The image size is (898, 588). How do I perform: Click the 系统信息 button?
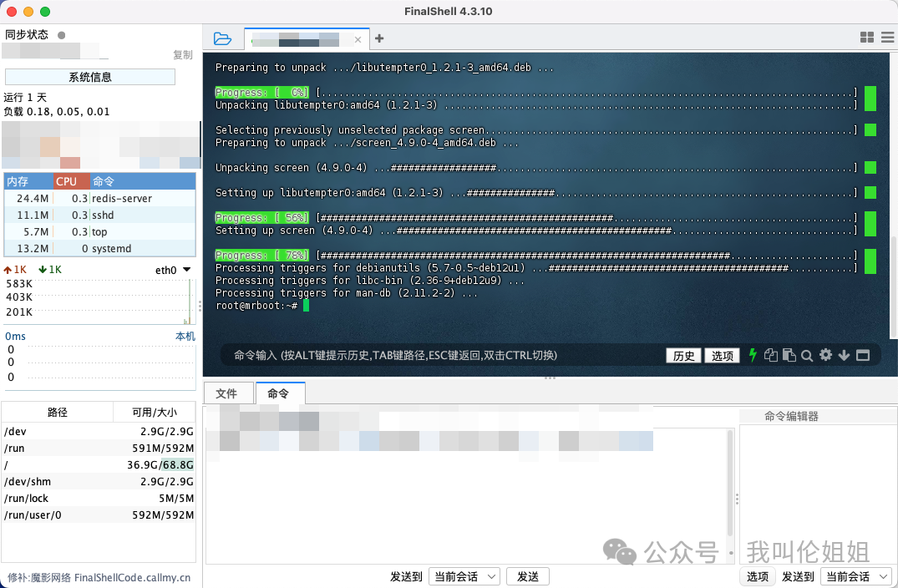click(90, 77)
